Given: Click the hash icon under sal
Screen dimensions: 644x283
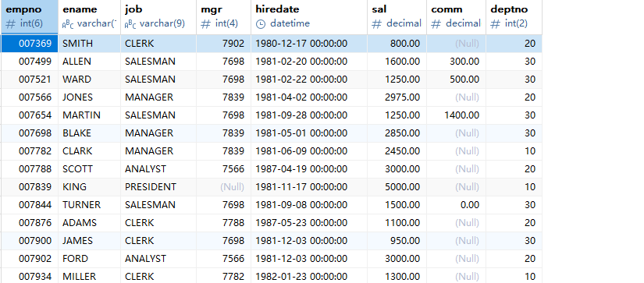Looking at the screenshot, I should (376, 24).
